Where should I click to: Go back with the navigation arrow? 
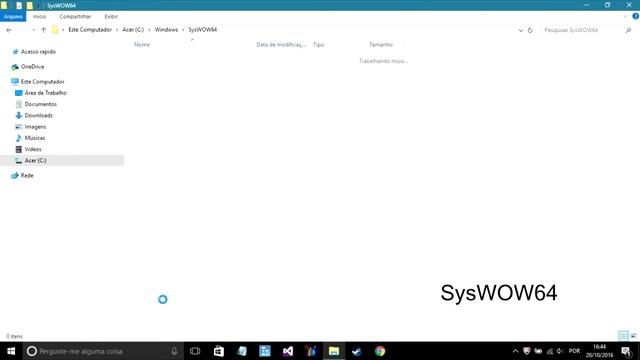pyautogui.click(x=9, y=30)
